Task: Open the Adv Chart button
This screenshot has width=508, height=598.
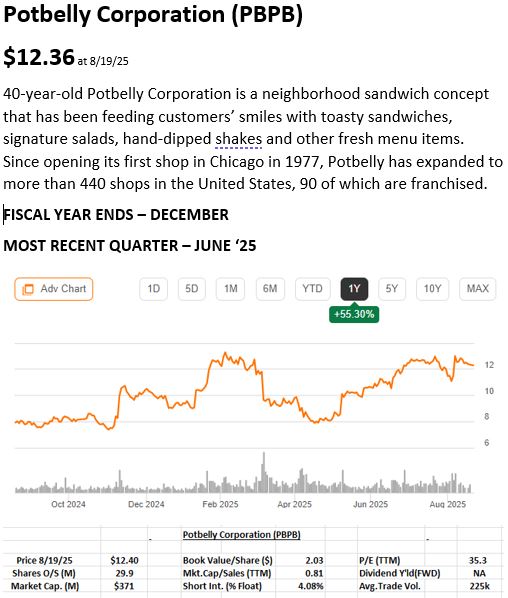Action: coord(54,289)
